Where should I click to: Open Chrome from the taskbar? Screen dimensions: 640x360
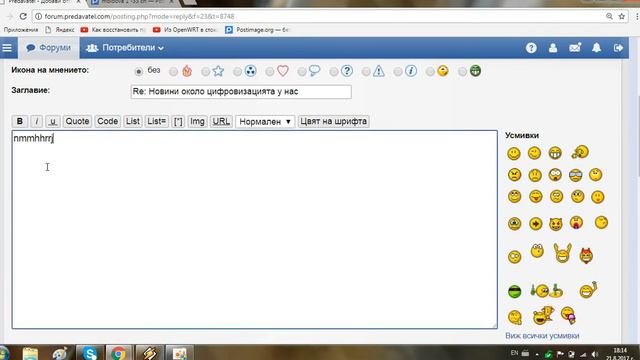(118, 353)
